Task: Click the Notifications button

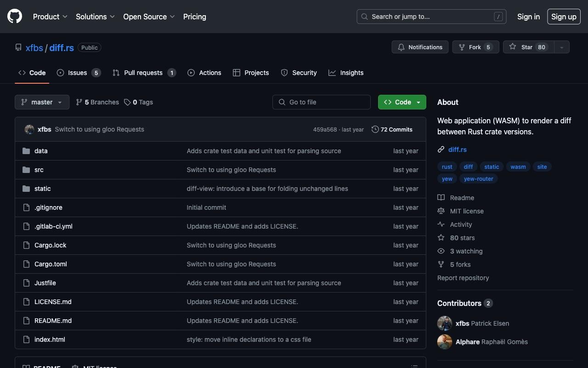Action: click(x=420, y=47)
